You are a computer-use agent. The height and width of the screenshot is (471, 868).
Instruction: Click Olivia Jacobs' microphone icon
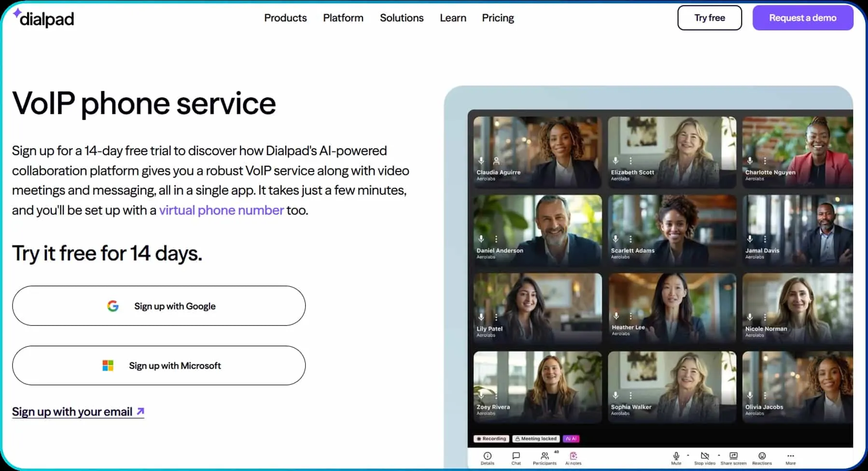750,395
